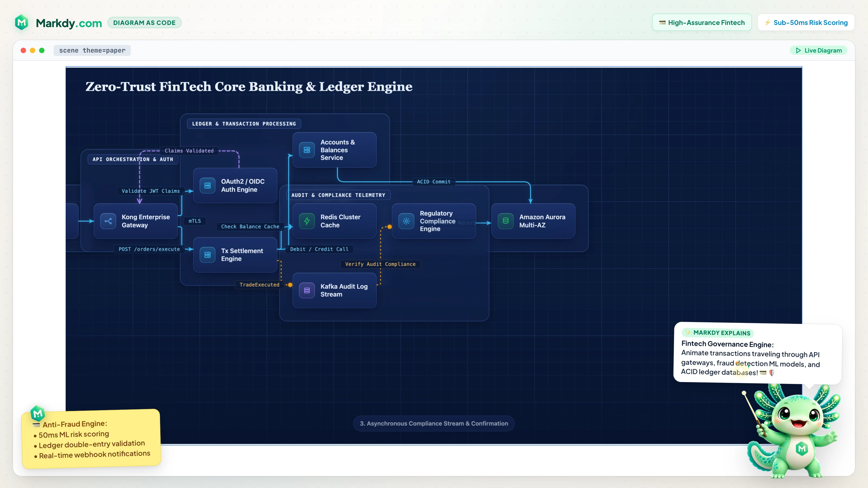Click the Amazon Aurora database icon
The image size is (868, 488).
506,221
